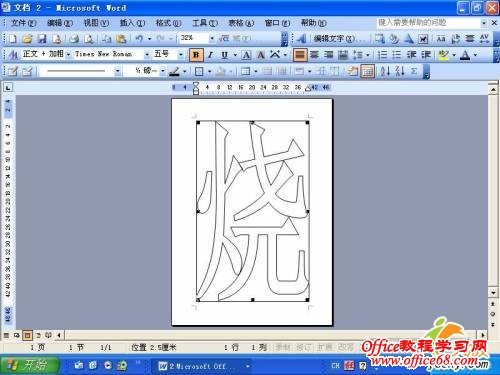Open Print Preview icon
This screenshot has height=375, width=500.
(x=88, y=39)
